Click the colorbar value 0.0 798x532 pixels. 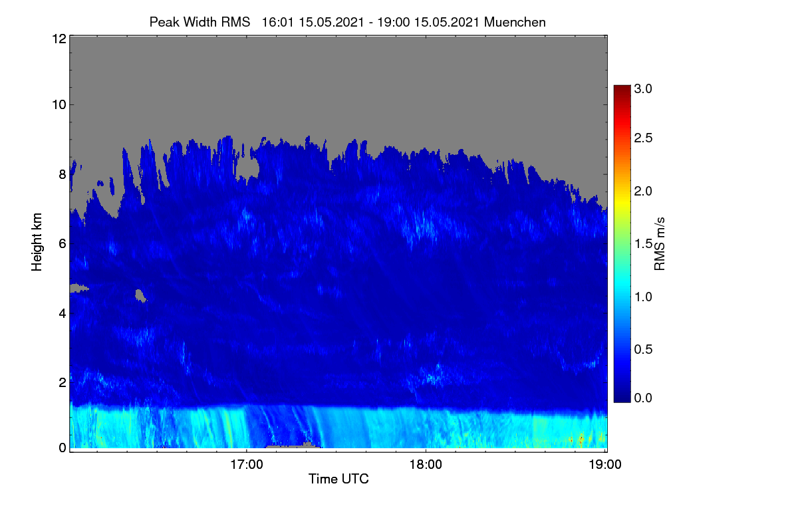tap(644, 398)
